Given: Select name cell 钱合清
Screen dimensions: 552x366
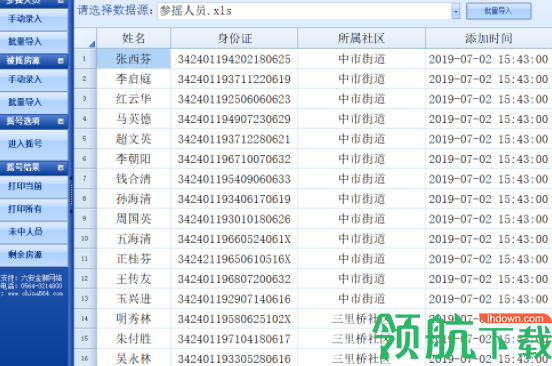Looking at the screenshot, I should click(x=134, y=179).
